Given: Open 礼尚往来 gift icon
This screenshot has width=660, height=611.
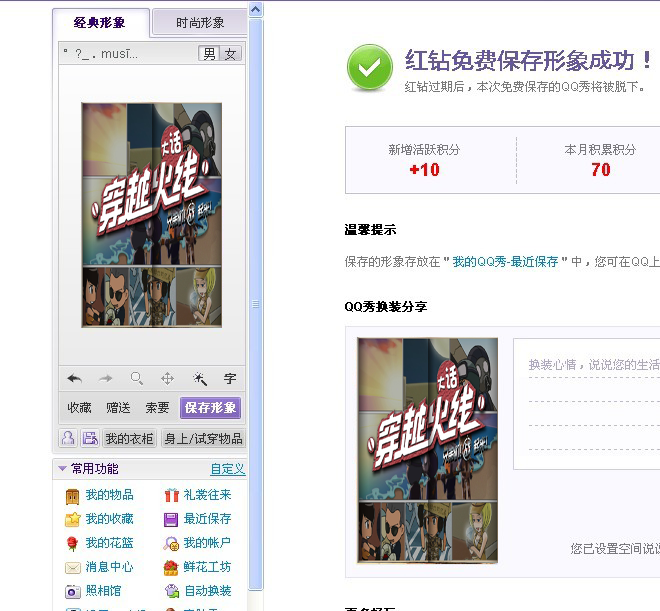Looking at the screenshot, I should [171, 495].
